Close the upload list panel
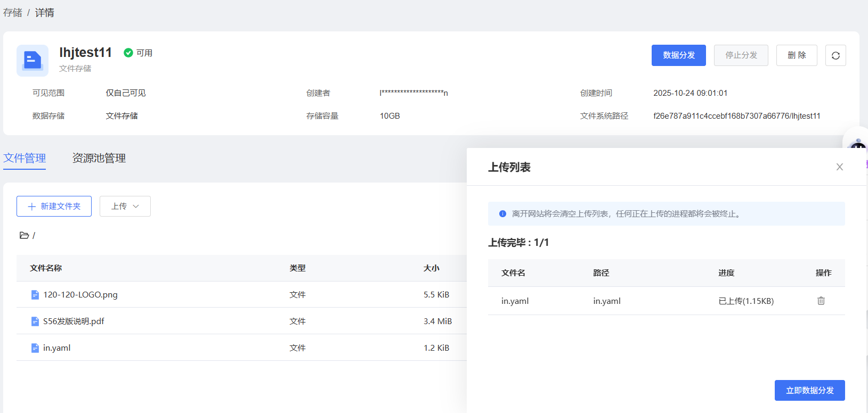This screenshot has width=868, height=413. pyautogui.click(x=839, y=167)
